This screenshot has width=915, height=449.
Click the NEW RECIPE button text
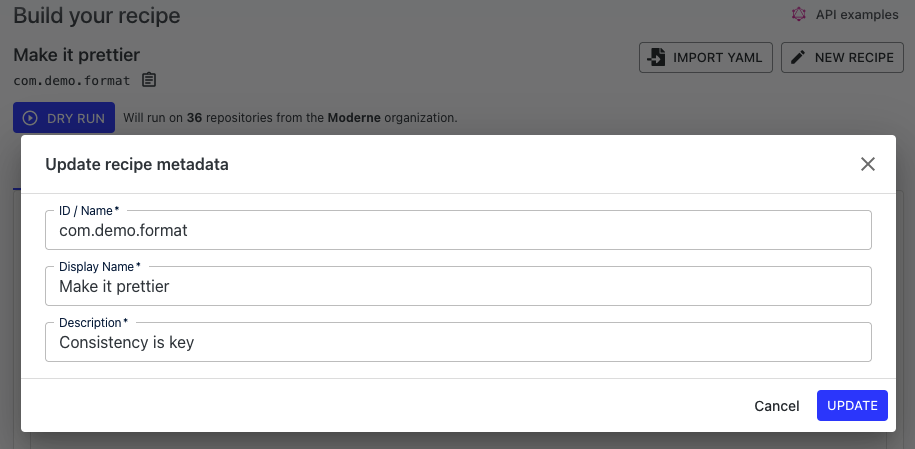(854, 58)
